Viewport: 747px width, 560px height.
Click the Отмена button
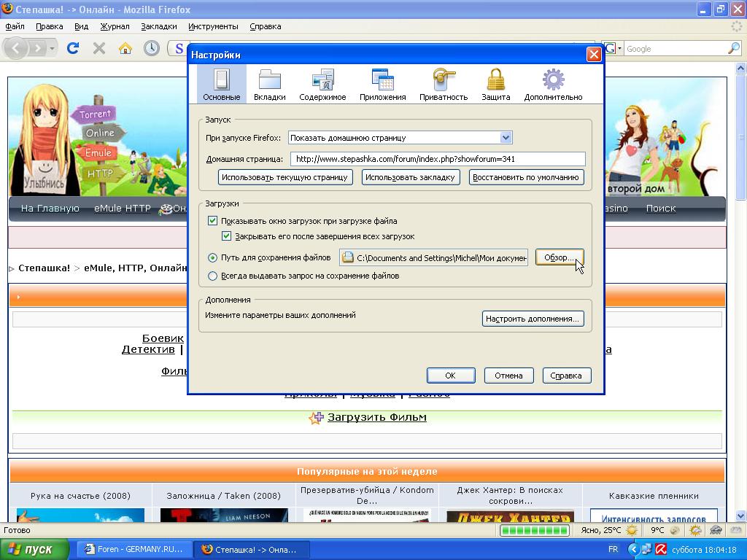[x=508, y=376]
